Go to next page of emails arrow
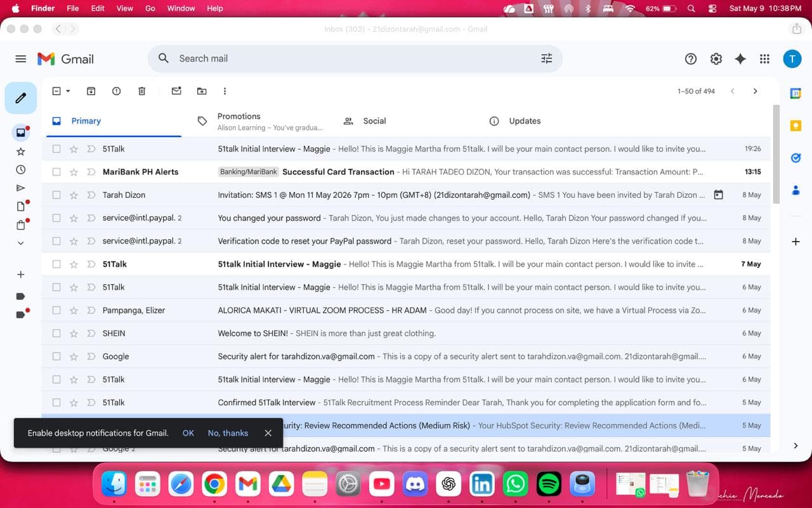 [x=755, y=91]
